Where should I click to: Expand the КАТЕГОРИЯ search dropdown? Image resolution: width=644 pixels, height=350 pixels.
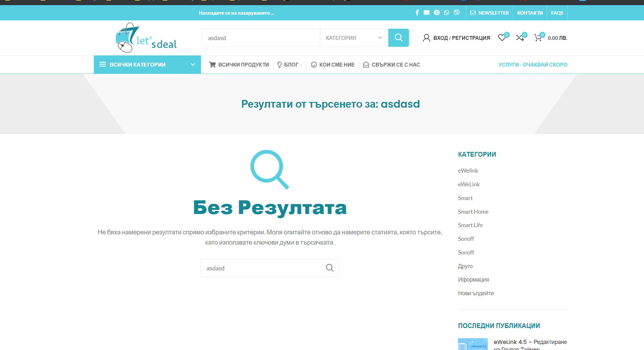point(354,38)
